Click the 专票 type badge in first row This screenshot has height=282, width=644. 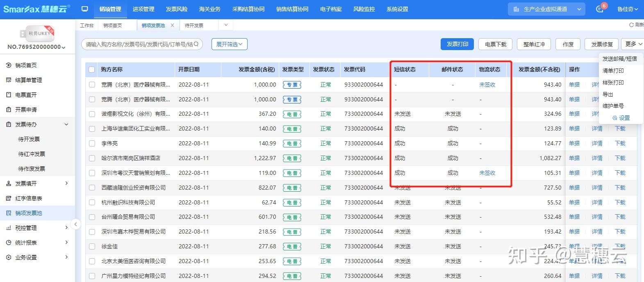point(292,85)
